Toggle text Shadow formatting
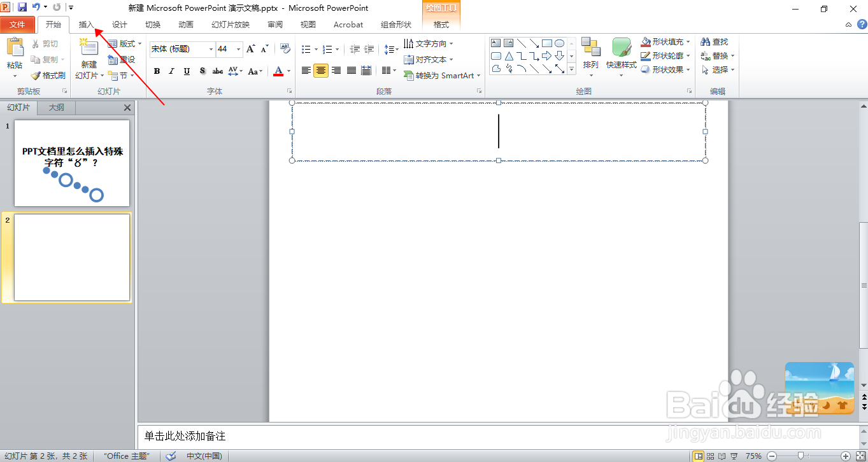The image size is (868, 462). click(202, 71)
